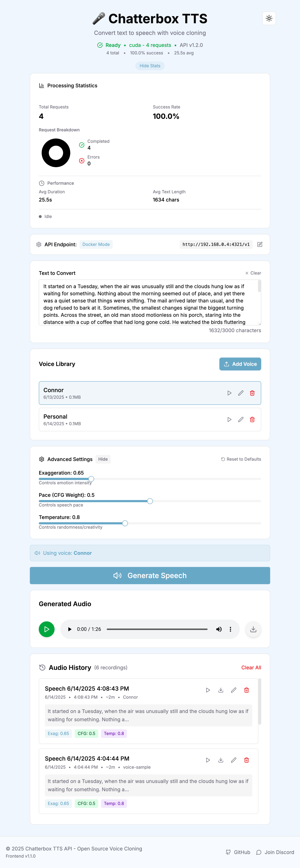Click Hide Stats to collapse statistics

tap(150, 66)
